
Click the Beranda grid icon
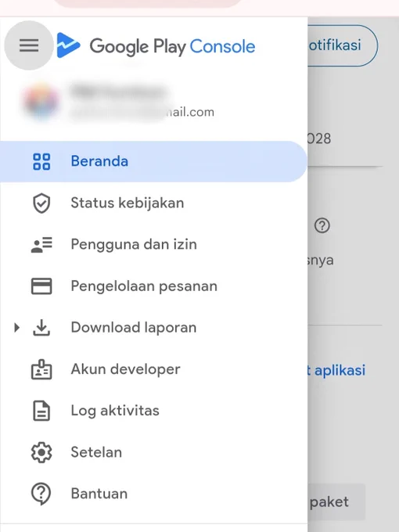click(x=41, y=161)
